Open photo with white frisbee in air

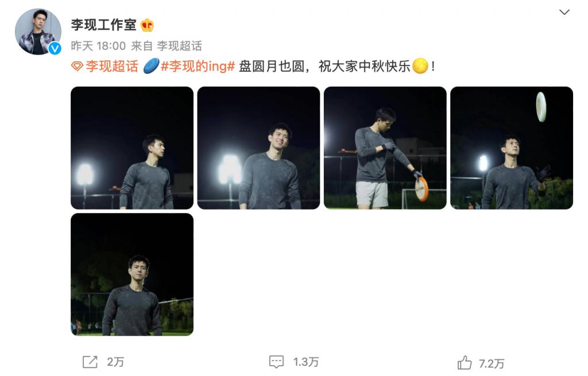click(512, 148)
